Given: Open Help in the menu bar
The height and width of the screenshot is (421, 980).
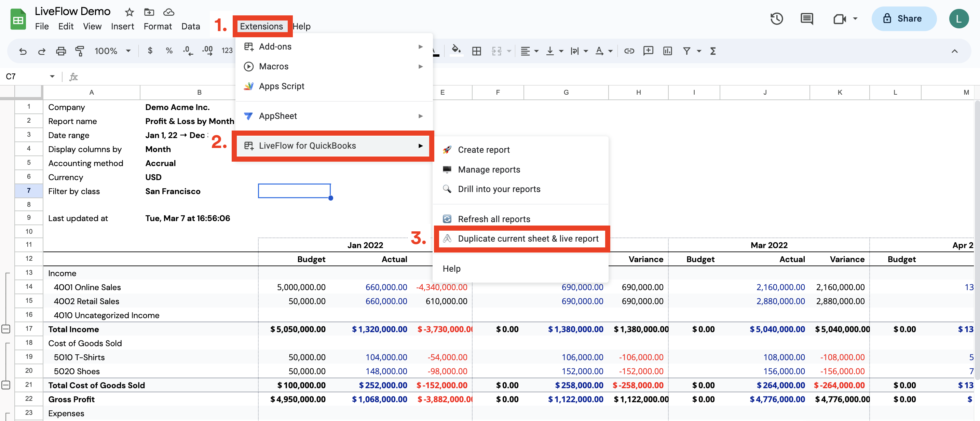Looking at the screenshot, I should point(302,26).
